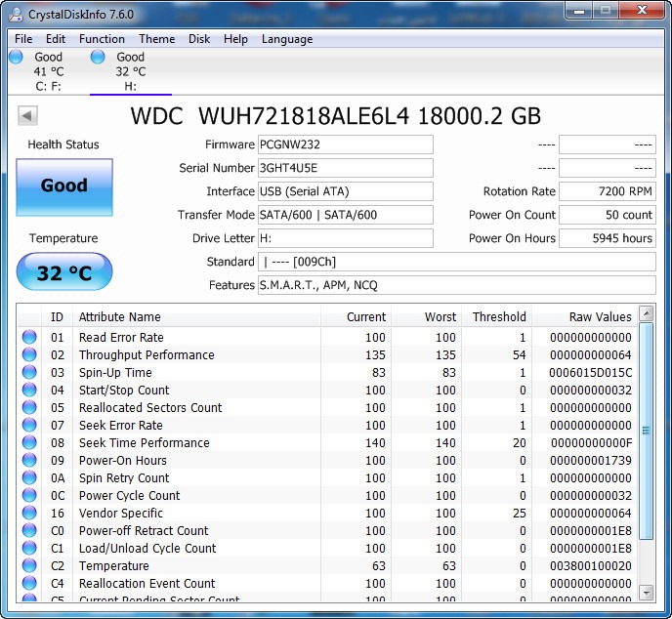
Task: Click the Power On Count value 50 count
Action: point(608,215)
